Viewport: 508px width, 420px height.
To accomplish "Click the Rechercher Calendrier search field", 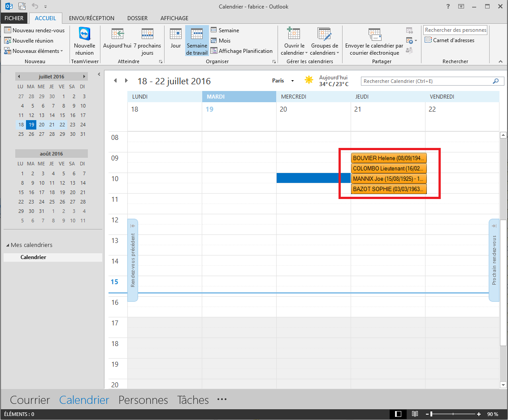I will tap(426, 81).
